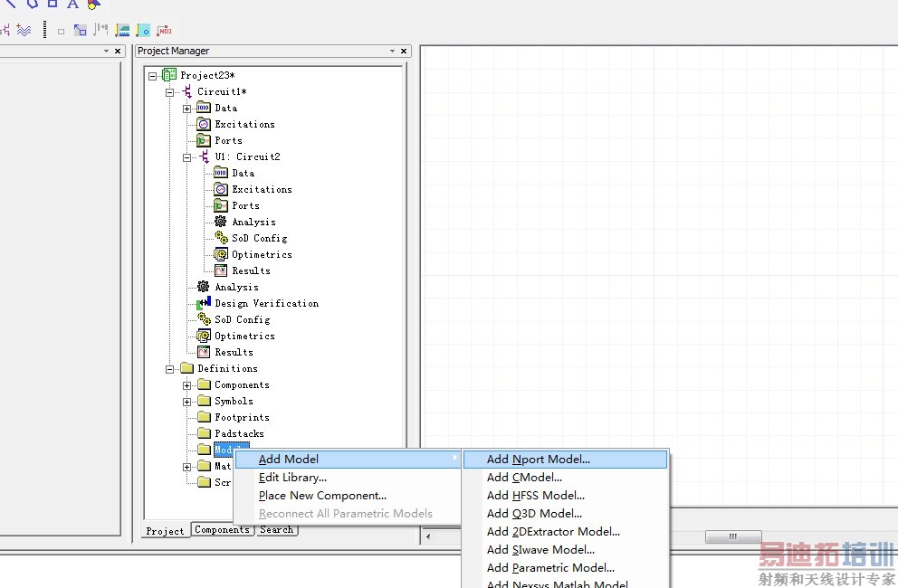Open the Add Model submenu
The width and height of the screenshot is (898, 588).
click(x=349, y=460)
